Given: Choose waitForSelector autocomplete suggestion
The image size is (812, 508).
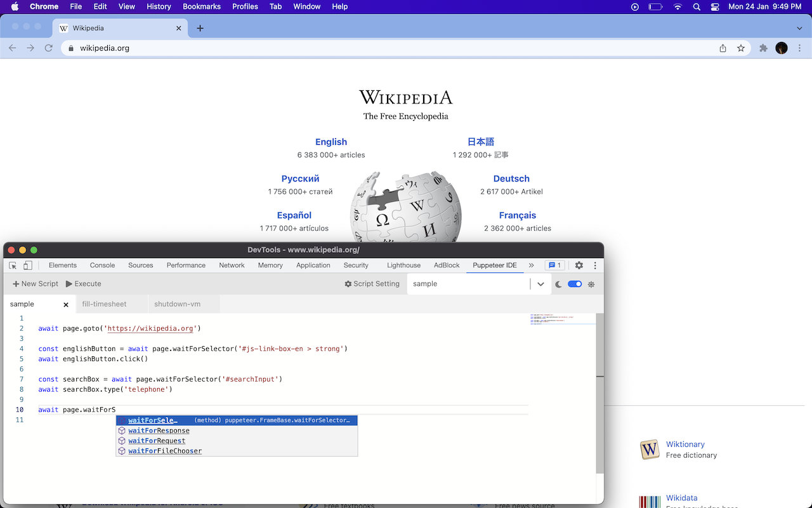Looking at the screenshot, I should tap(237, 420).
